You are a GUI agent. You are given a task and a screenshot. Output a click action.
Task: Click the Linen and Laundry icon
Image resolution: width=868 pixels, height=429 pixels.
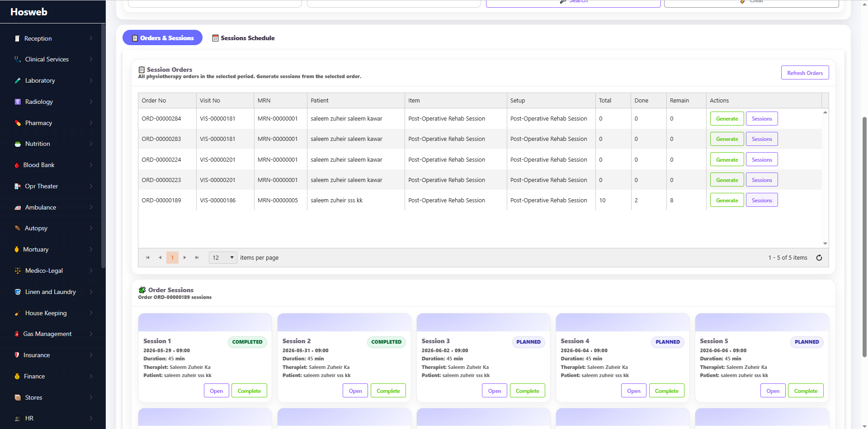pos(18,292)
